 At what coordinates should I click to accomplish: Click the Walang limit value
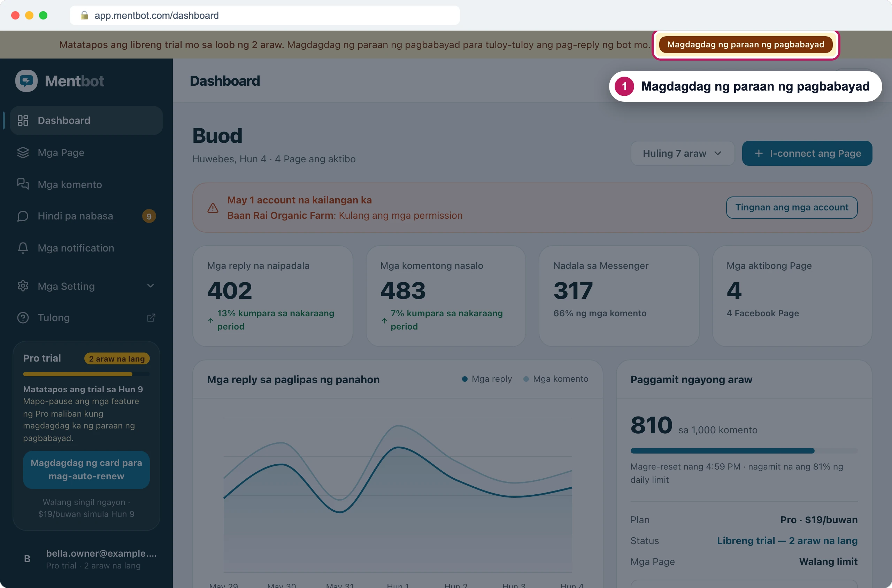(828, 562)
